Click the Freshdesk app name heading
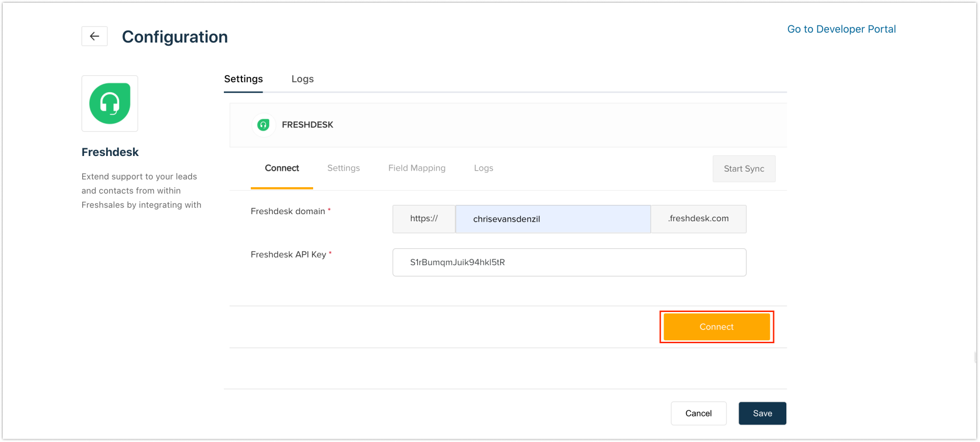Image resolution: width=980 pixels, height=442 pixels. (110, 152)
